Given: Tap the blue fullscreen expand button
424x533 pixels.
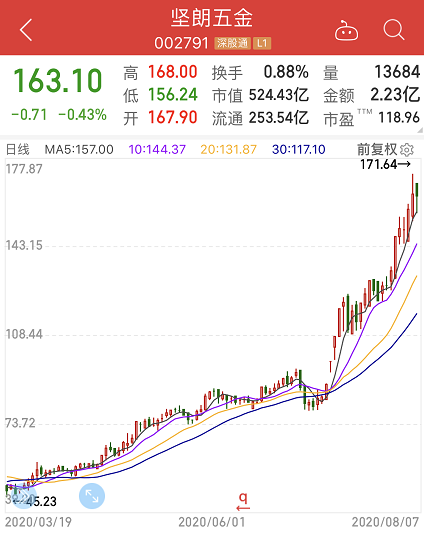Looking at the screenshot, I should (92, 496).
